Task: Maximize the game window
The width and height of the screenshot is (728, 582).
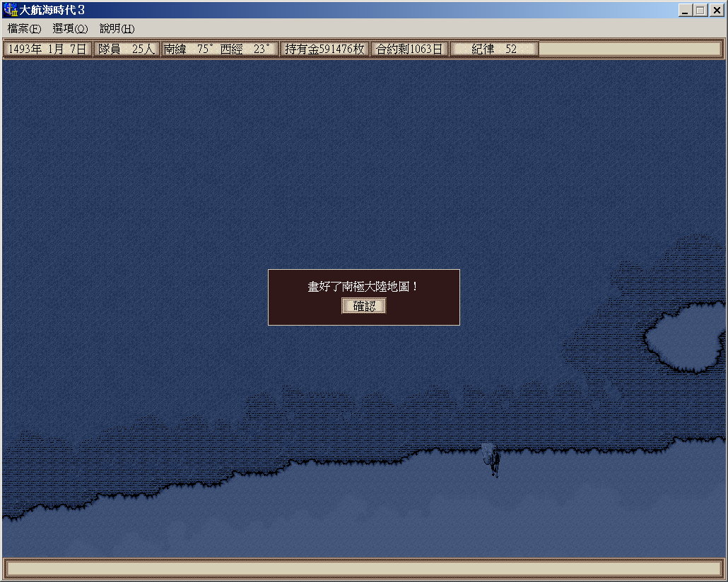Action: click(x=700, y=11)
